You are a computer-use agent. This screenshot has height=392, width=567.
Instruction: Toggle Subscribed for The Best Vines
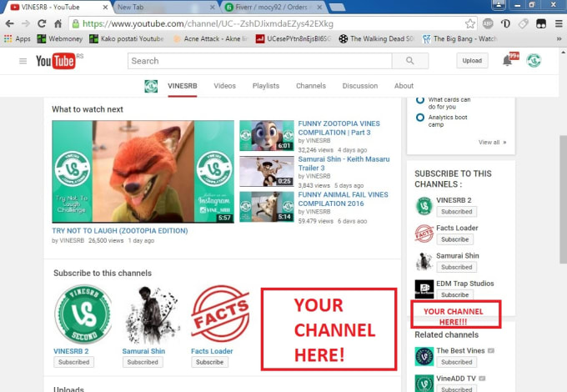(456, 362)
